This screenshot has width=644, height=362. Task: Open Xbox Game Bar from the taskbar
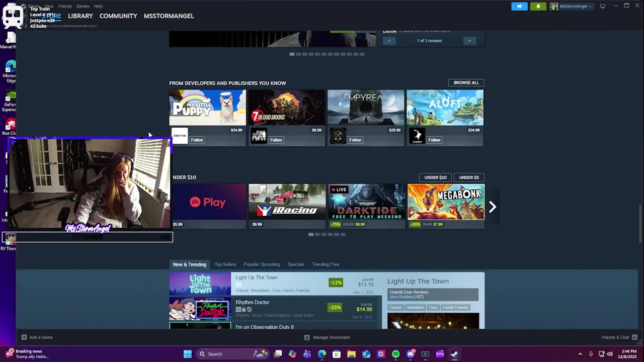(x=425, y=354)
